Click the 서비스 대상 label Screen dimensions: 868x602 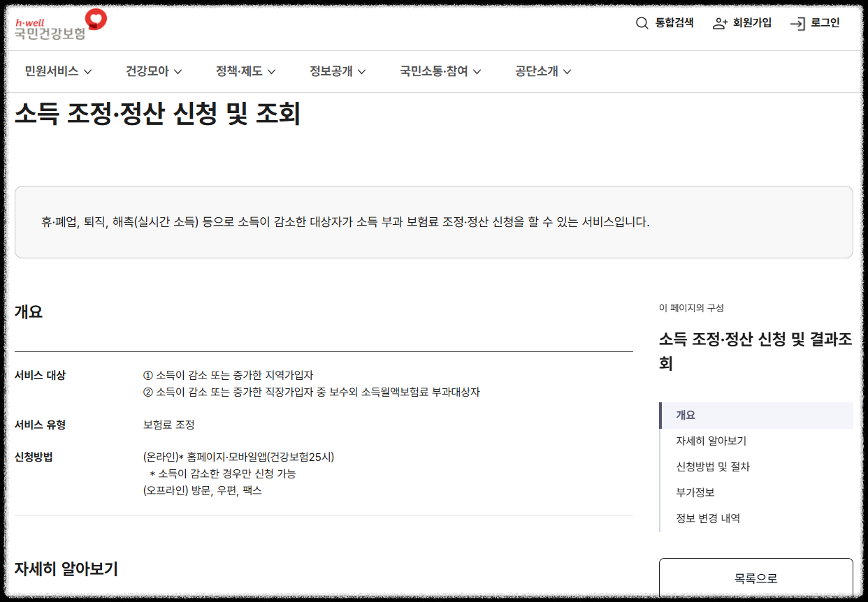tap(40, 376)
